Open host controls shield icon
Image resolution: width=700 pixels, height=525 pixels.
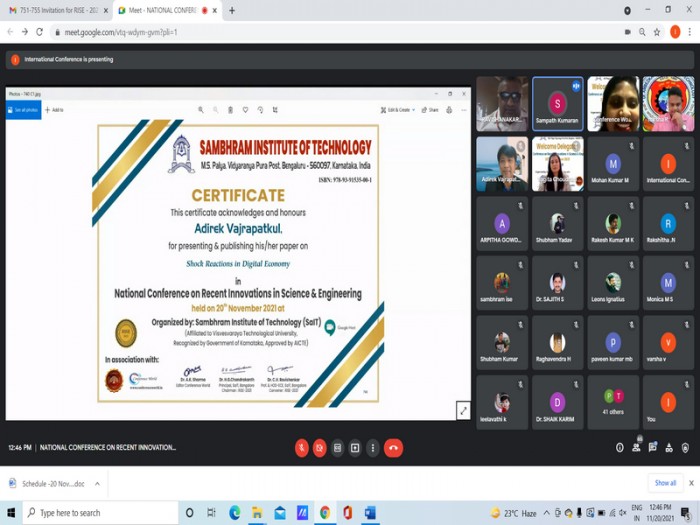(685, 448)
